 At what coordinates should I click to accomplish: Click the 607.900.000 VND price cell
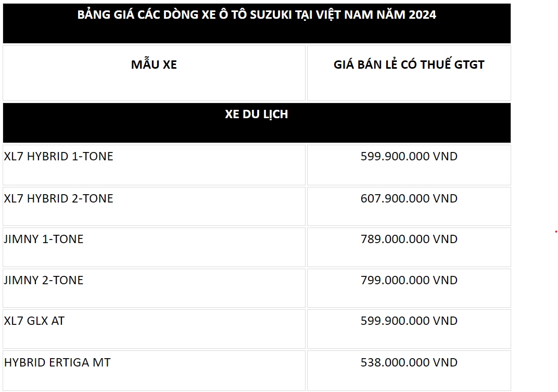(x=409, y=206)
